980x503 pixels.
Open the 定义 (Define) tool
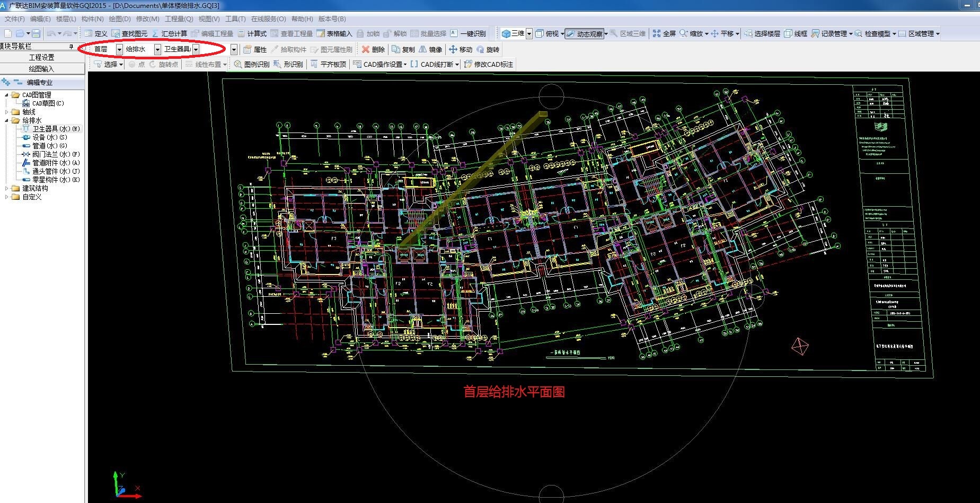96,33
